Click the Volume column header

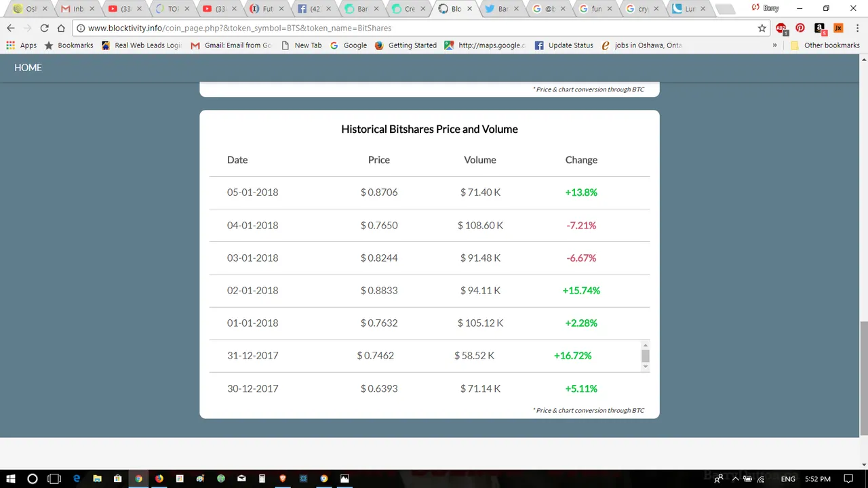click(480, 160)
